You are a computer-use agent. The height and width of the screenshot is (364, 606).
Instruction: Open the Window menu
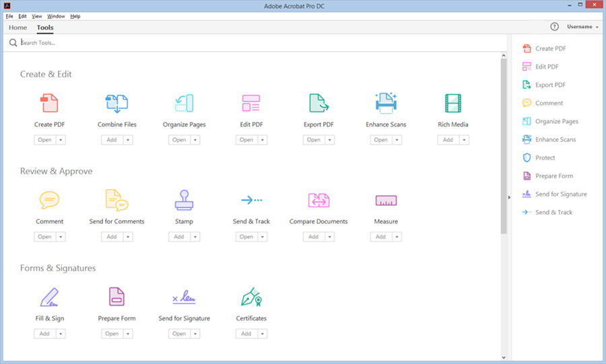pos(56,16)
